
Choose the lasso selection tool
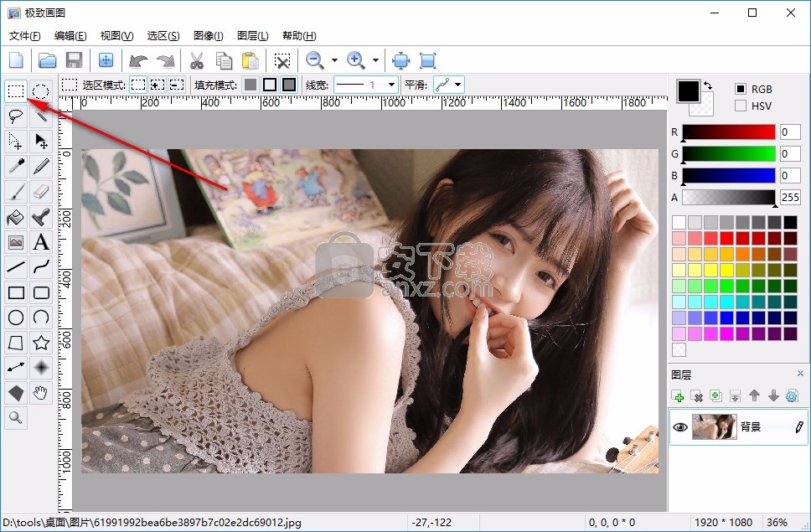[x=16, y=116]
